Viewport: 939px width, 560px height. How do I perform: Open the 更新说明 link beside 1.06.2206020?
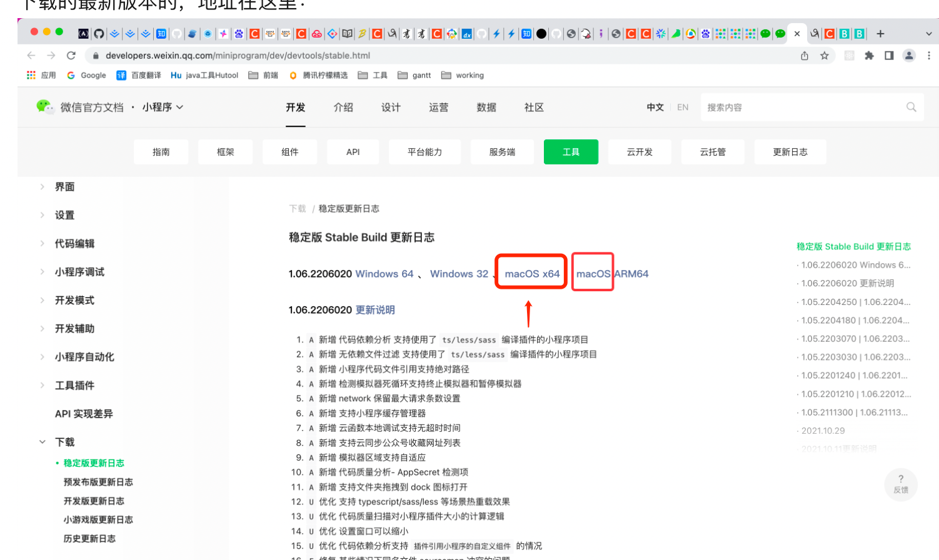click(375, 310)
